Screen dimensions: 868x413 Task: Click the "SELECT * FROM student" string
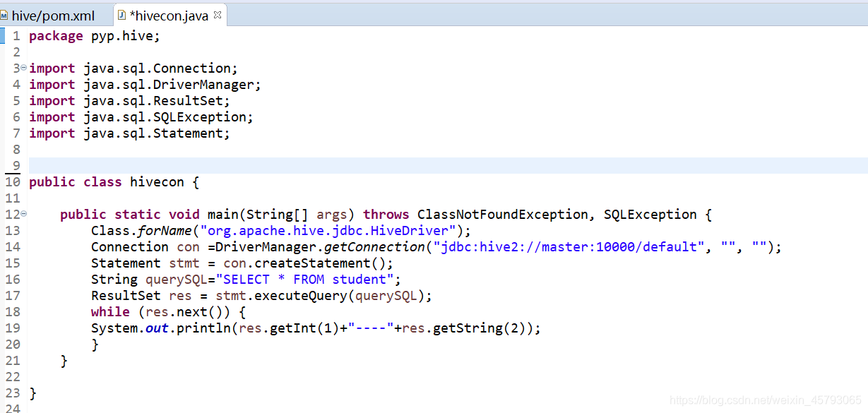tap(309, 280)
